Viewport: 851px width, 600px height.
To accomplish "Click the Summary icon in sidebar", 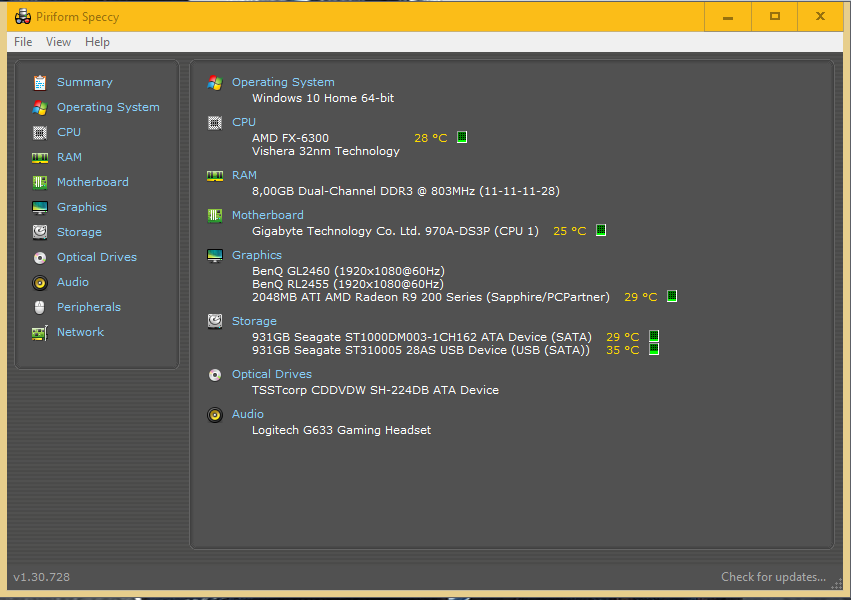I will 40,82.
